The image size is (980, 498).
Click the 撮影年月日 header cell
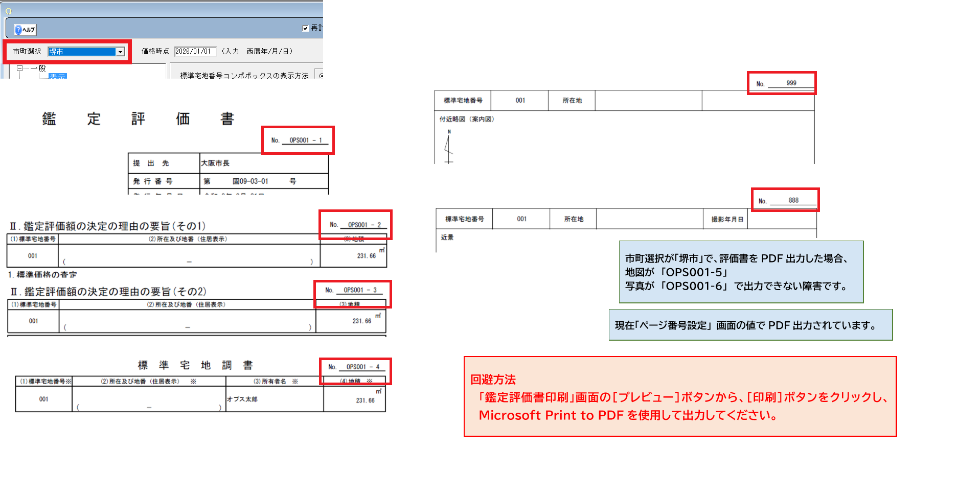click(x=726, y=219)
